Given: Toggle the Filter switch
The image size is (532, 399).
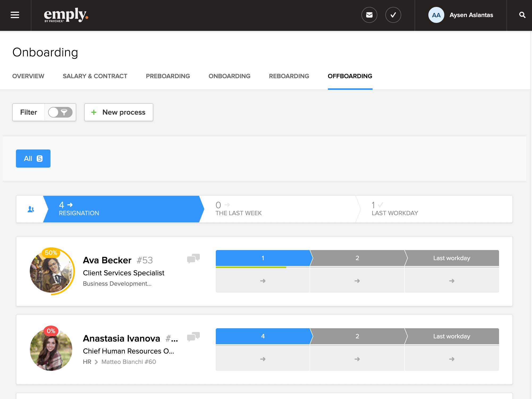Looking at the screenshot, I should click(x=60, y=112).
